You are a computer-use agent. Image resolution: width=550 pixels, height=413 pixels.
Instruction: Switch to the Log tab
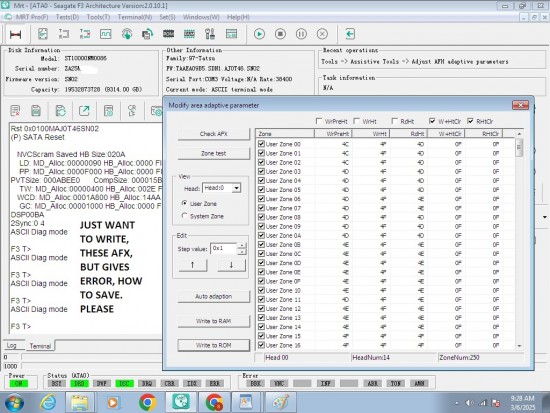click(x=12, y=345)
